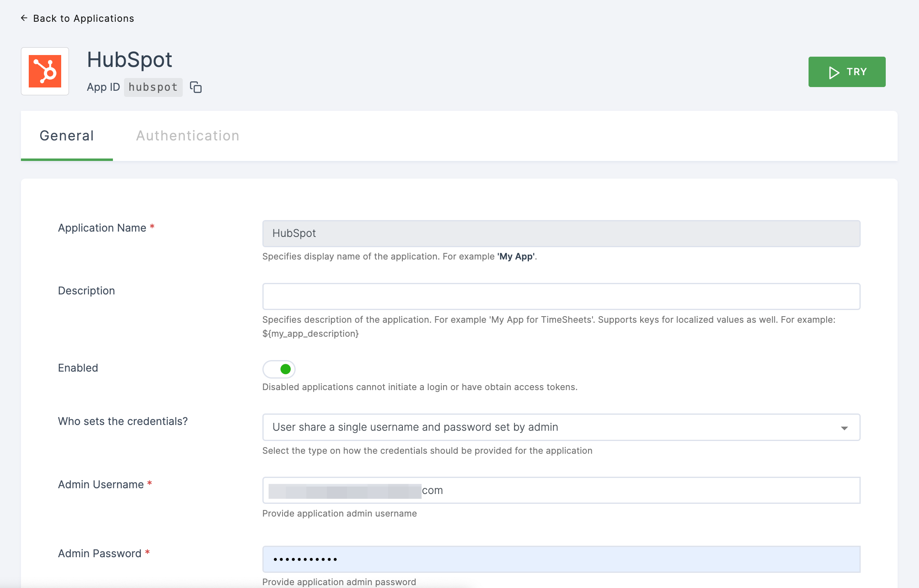This screenshot has width=919, height=588.
Task: Click the HubSpot logo thumbnail
Action: click(x=45, y=71)
